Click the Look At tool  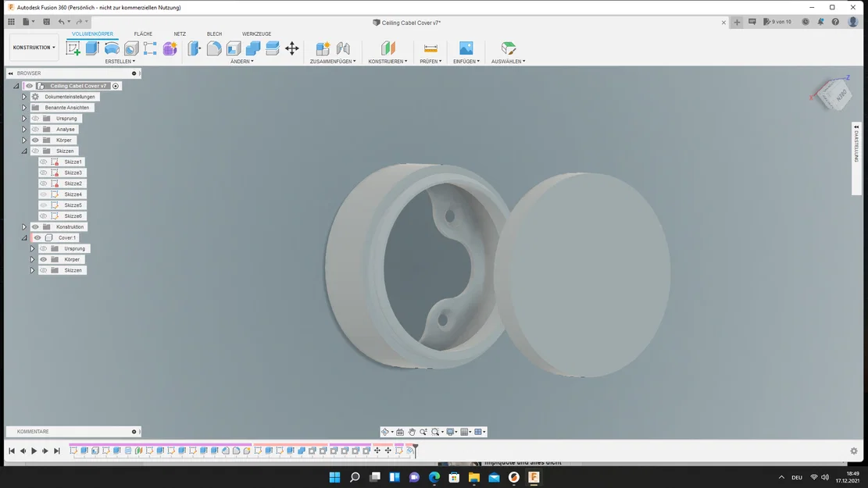[400, 432]
